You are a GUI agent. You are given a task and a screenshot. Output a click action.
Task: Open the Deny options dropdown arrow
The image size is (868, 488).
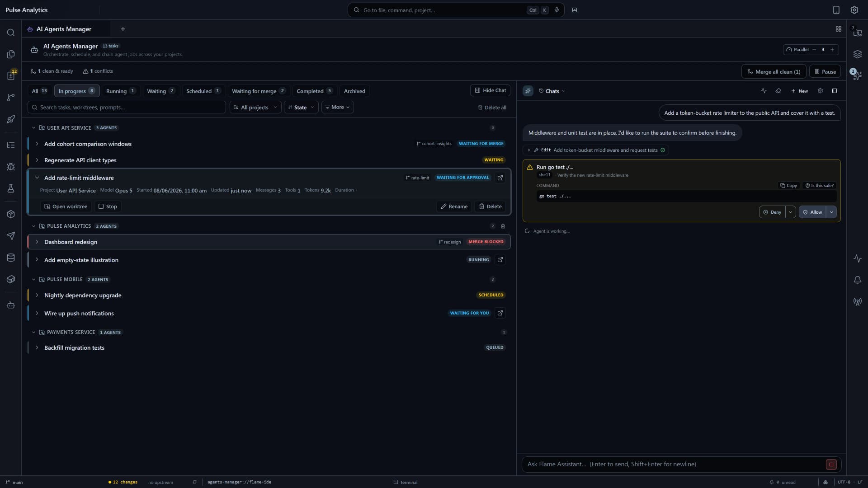[790, 212]
